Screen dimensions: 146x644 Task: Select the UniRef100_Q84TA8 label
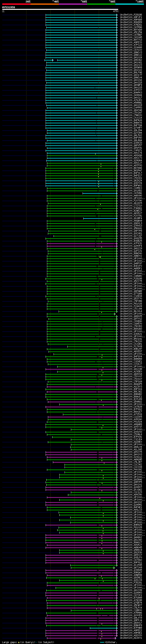pyautogui.click(x=131, y=110)
